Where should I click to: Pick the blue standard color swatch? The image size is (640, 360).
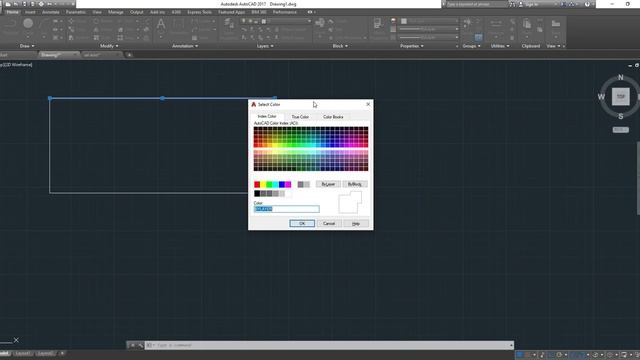[x=282, y=184]
